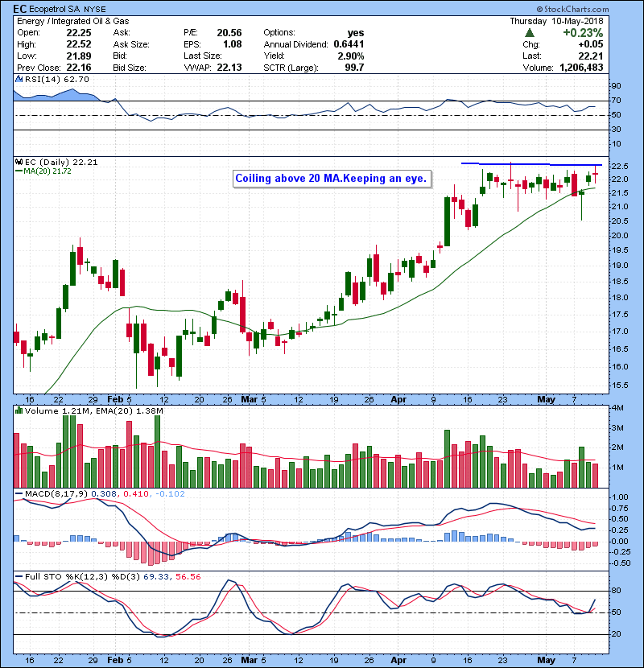Click the RSI(14) 62.70 indicator label
The height and width of the screenshot is (668, 644).
pos(56,79)
